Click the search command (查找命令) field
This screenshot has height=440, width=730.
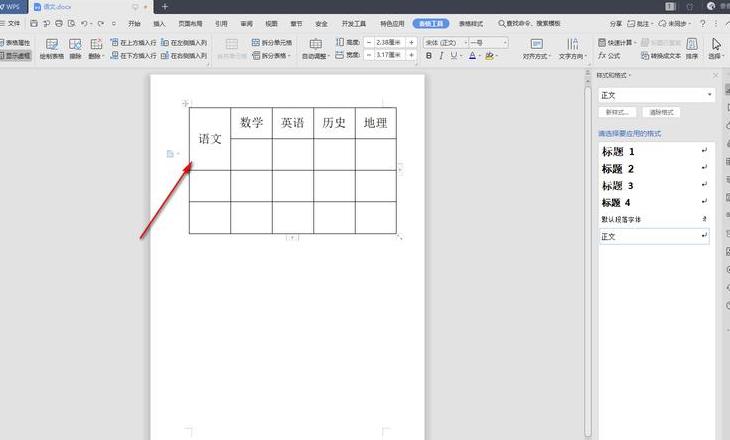coord(529,23)
